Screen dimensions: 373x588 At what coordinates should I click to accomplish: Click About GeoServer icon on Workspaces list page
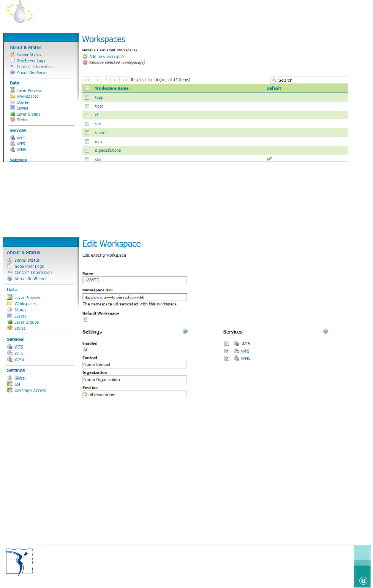coord(13,72)
